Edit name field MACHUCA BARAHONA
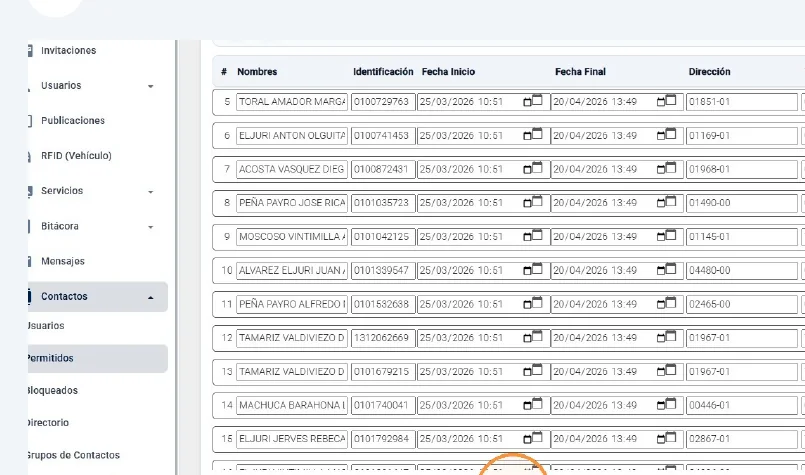Image resolution: width=805 pixels, height=475 pixels. 292,405
